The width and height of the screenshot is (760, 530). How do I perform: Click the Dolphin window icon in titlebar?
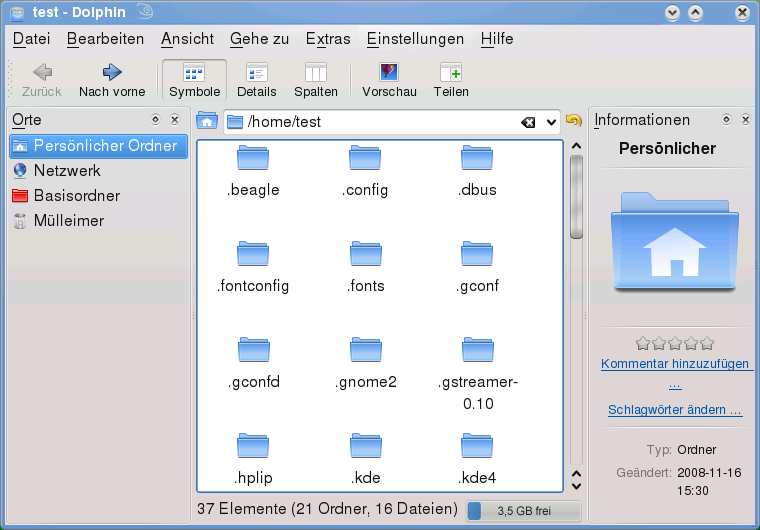pos(17,13)
